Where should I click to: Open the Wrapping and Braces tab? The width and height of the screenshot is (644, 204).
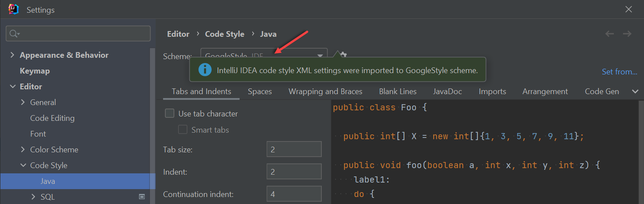click(325, 91)
